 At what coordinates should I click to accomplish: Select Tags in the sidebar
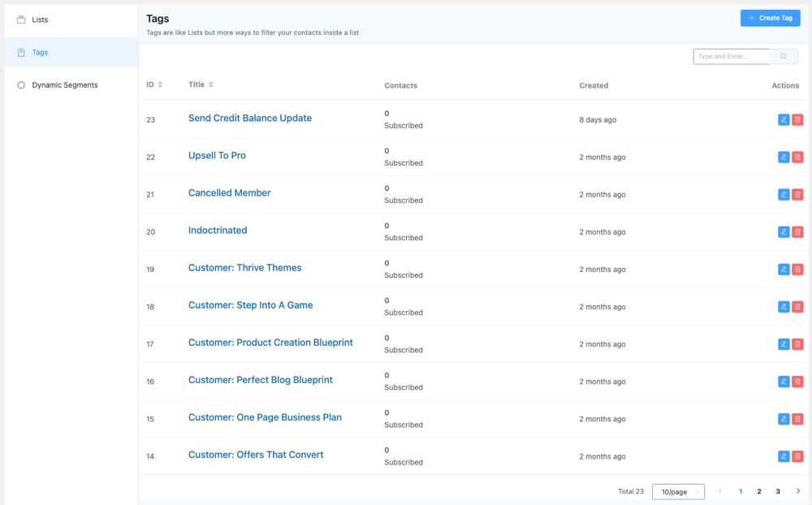pyautogui.click(x=71, y=52)
